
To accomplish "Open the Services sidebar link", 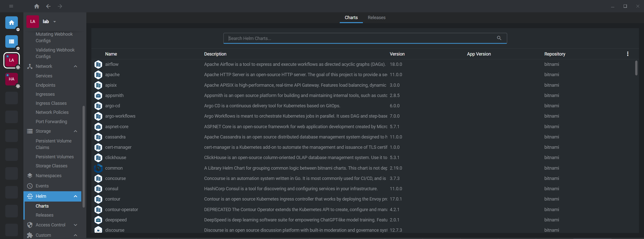I will pos(44,76).
